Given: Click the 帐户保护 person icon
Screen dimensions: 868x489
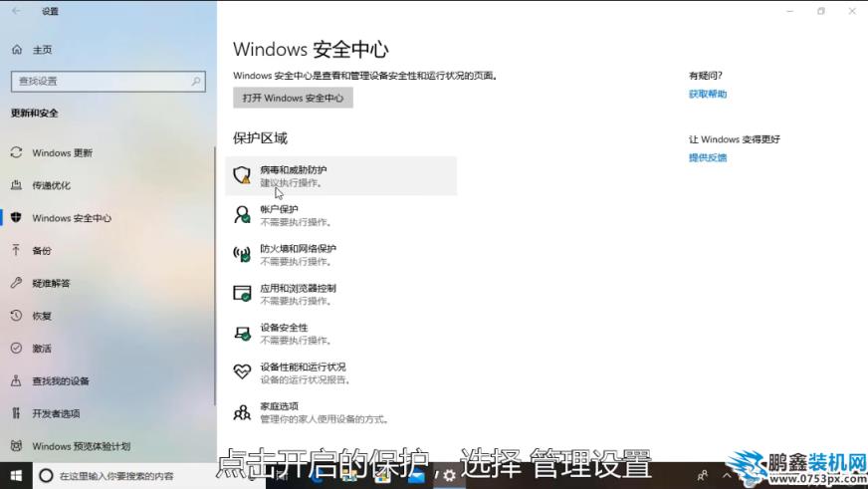Looking at the screenshot, I should click(x=242, y=214).
